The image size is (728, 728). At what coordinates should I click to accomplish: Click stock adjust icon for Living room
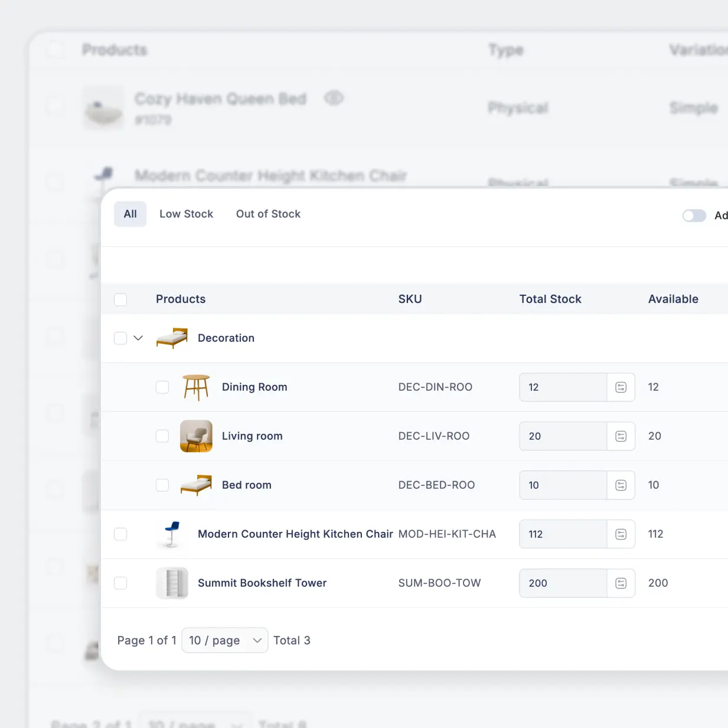[x=621, y=436]
